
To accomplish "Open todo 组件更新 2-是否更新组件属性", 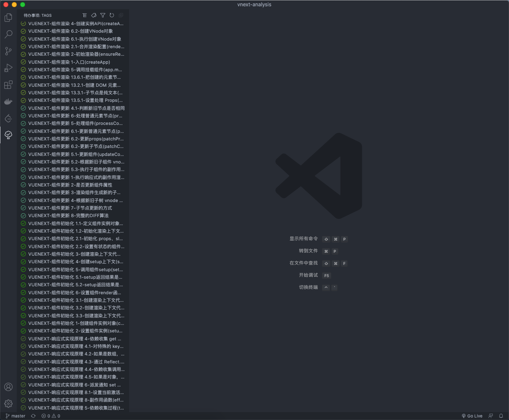I will point(73,185).
